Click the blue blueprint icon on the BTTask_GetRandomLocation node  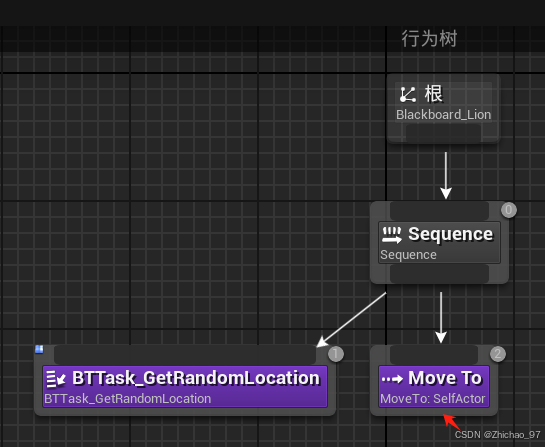coord(39,349)
